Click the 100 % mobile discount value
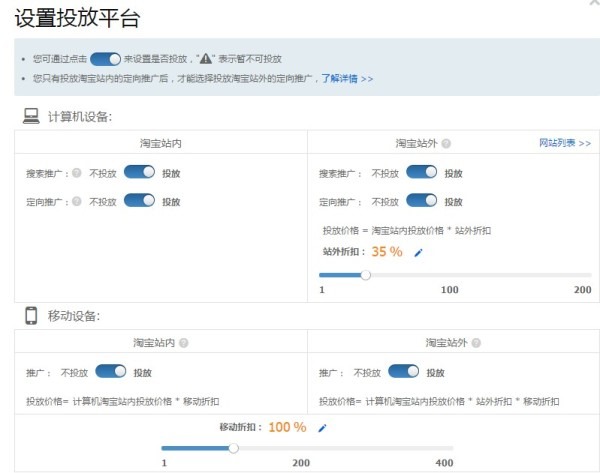This screenshot has width=600, height=473. (x=287, y=427)
